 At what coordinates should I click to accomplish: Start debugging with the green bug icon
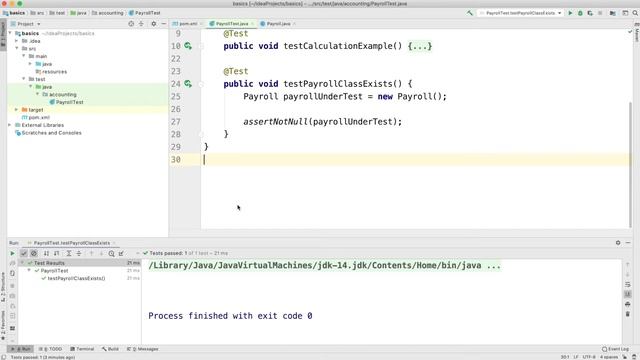[x=580, y=13]
